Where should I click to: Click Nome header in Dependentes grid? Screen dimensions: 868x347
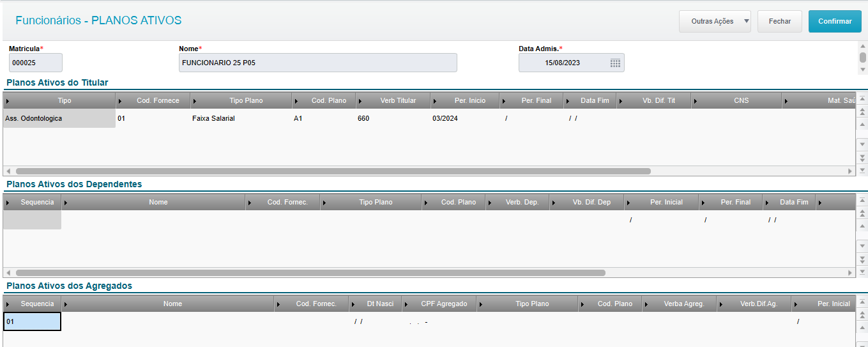tap(154, 202)
